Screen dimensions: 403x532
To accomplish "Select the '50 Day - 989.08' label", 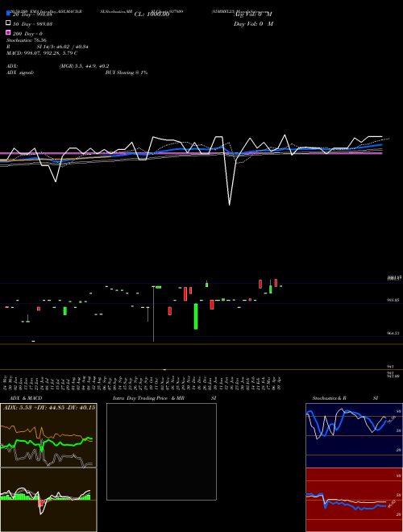I will pos(32,24).
